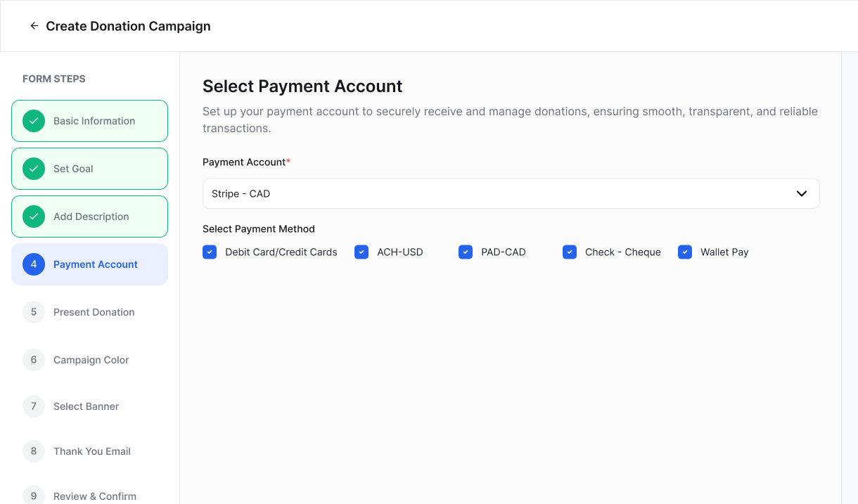Click the Payment Account field label
This screenshot has width=858, height=504.
[x=246, y=162]
